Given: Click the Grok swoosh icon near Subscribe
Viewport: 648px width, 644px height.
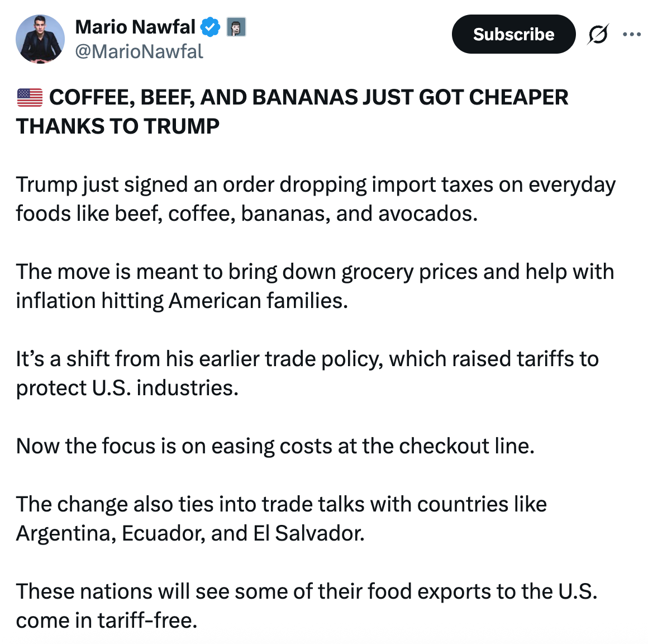Looking at the screenshot, I should (x=598, y=34).
